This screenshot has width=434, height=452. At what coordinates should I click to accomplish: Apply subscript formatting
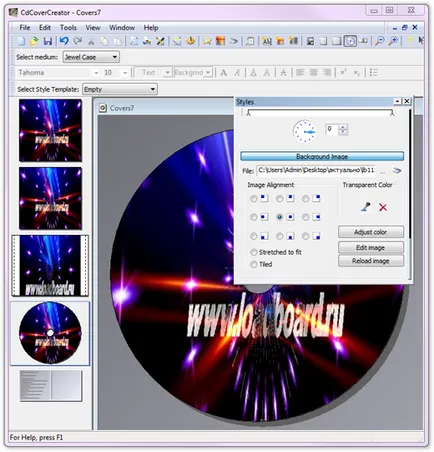pos(357,72)
